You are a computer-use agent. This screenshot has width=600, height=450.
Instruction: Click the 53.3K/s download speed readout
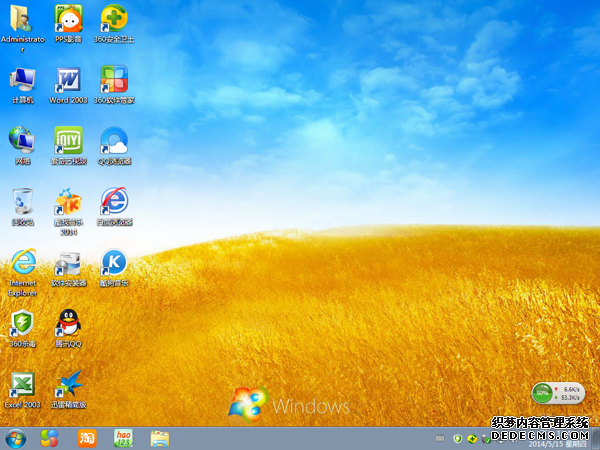tap(570, 398)
